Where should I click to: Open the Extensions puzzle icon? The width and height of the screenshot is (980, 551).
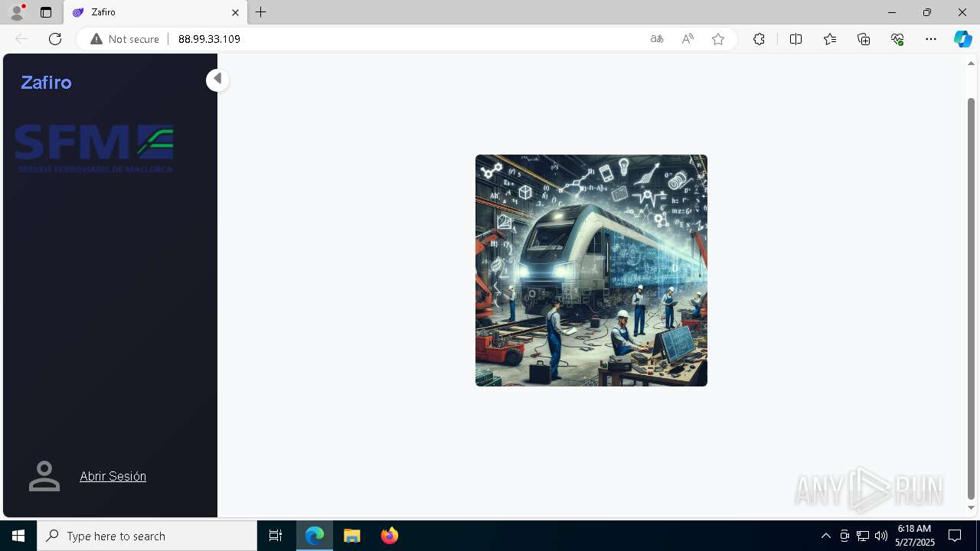[x=759, y=39]
